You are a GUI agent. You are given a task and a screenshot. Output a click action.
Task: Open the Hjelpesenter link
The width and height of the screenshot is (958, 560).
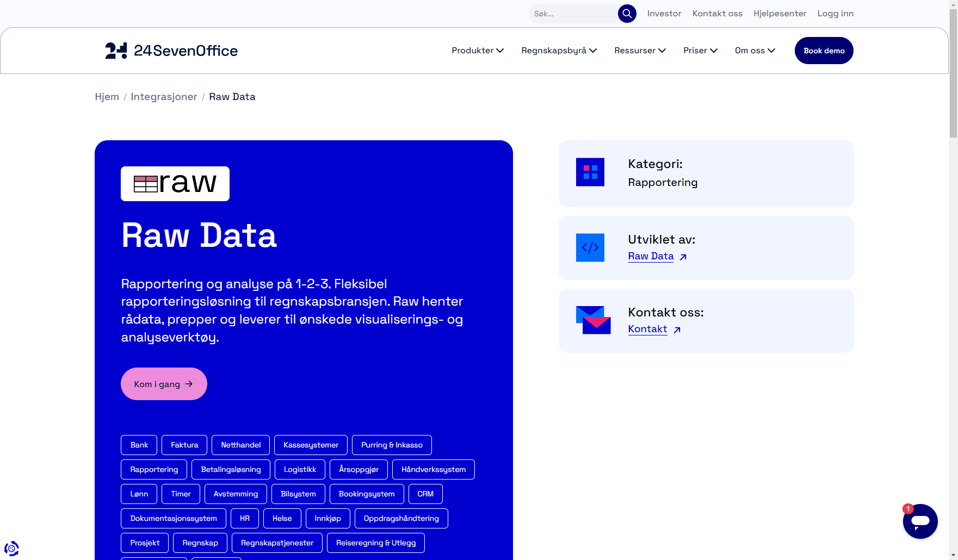coord(780,14)
